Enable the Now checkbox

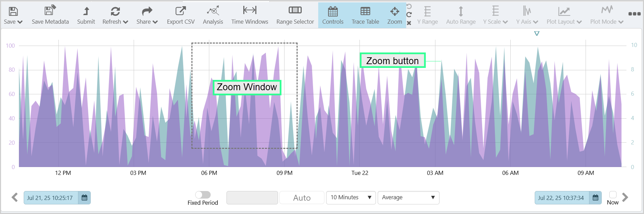tap(613, 194)
